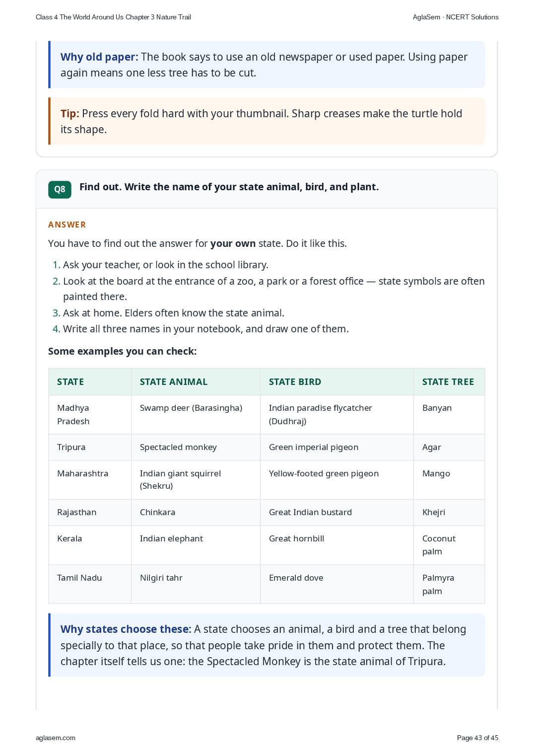
Task: Click the Great Indian bustard cell
Action: 337,512
